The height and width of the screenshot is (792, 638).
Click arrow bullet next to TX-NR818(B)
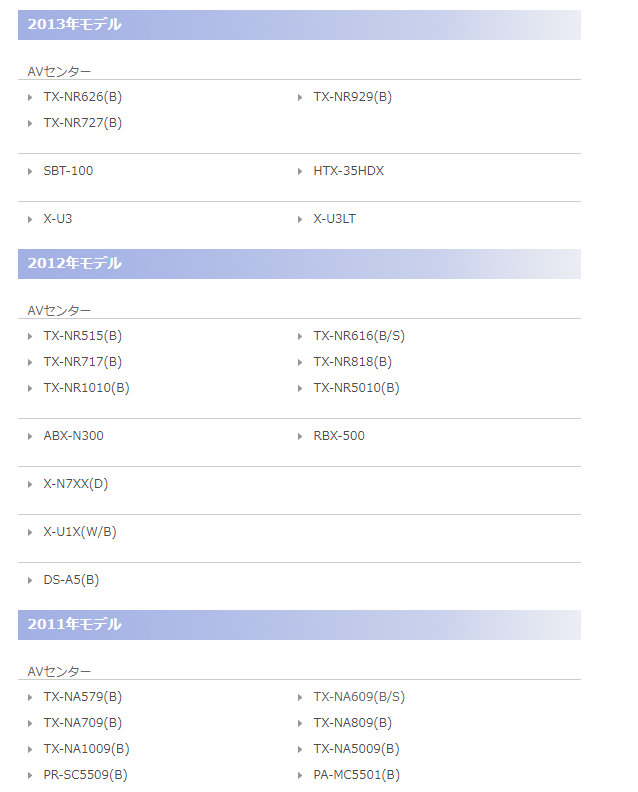pos(301,362)
